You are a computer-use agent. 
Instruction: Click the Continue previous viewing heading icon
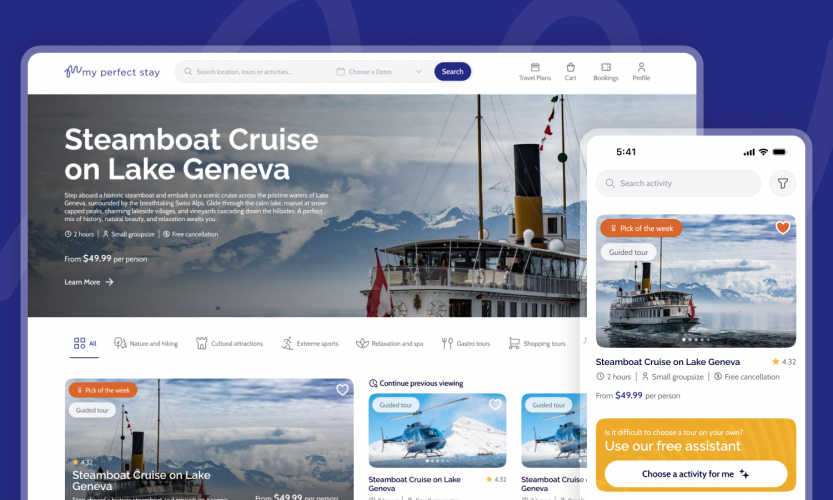[x=373, y=383]
